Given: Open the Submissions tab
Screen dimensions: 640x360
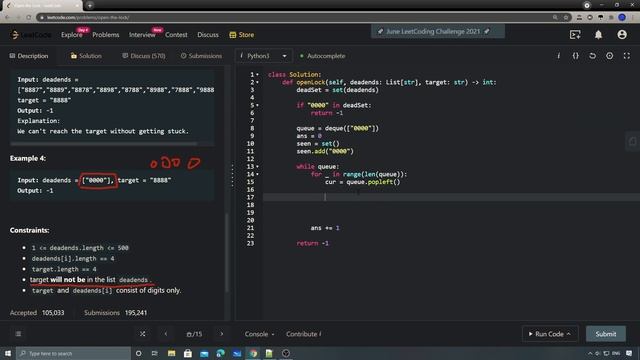Looking at the screenshot, I should point(202,56).
